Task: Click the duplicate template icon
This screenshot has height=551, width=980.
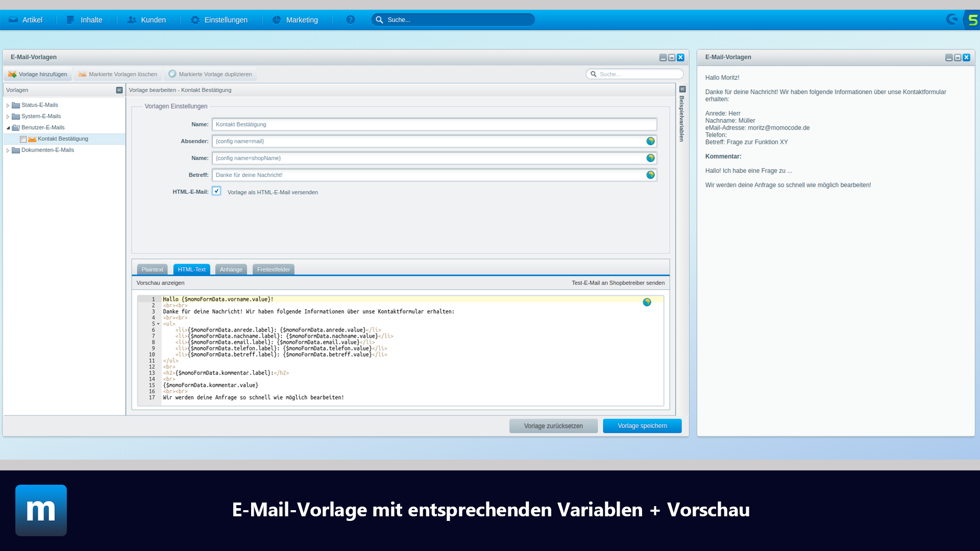Action: 172,74
